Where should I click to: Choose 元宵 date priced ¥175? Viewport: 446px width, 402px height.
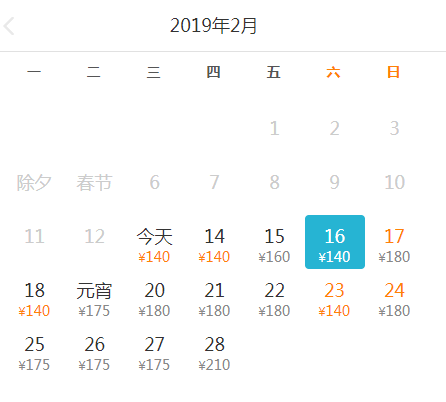point(94,296)
